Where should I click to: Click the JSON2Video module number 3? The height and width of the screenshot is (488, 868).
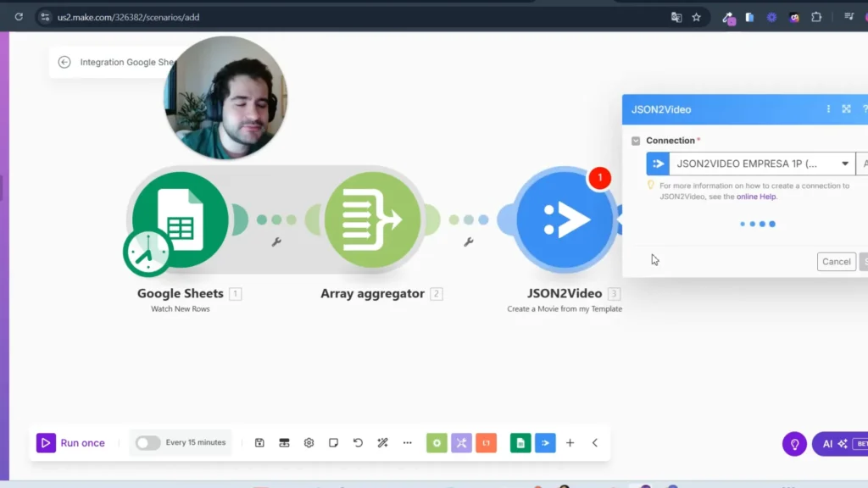point(614,294)
